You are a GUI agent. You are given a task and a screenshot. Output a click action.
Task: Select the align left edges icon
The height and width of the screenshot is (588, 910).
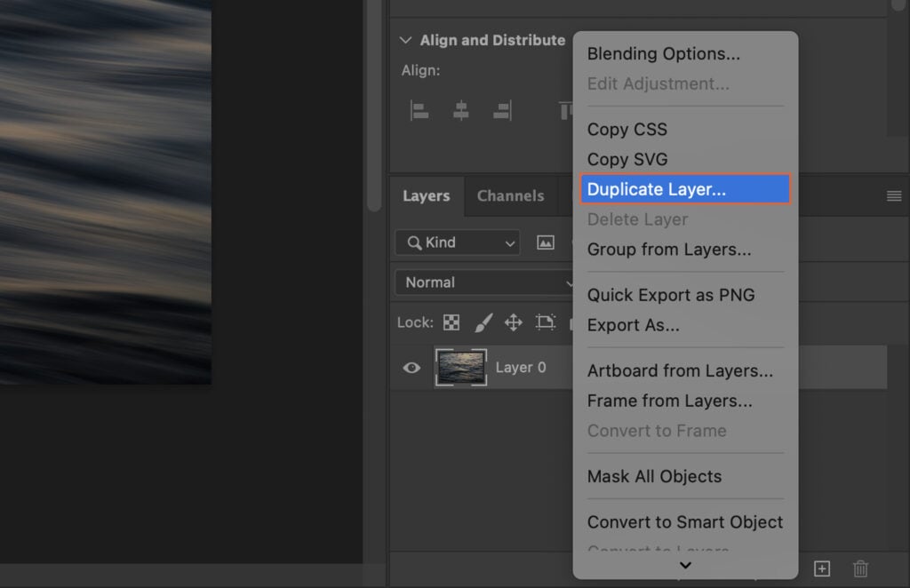point(419,111)
